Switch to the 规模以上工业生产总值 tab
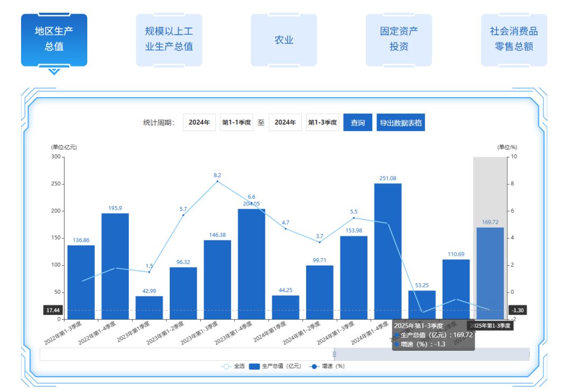Screen dimensions: 571x392 click(169, 40)
